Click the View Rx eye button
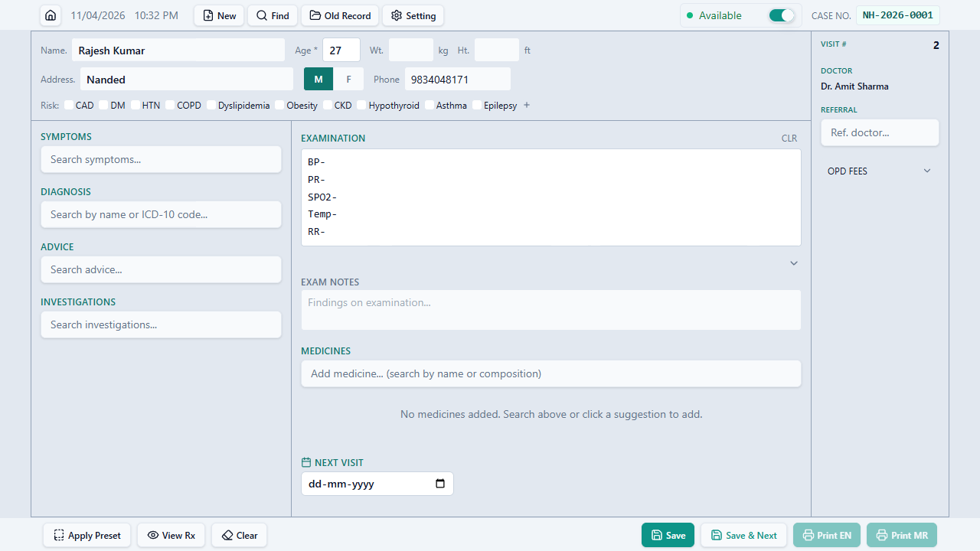Screen dimensions: 980x551 (171, 535)
